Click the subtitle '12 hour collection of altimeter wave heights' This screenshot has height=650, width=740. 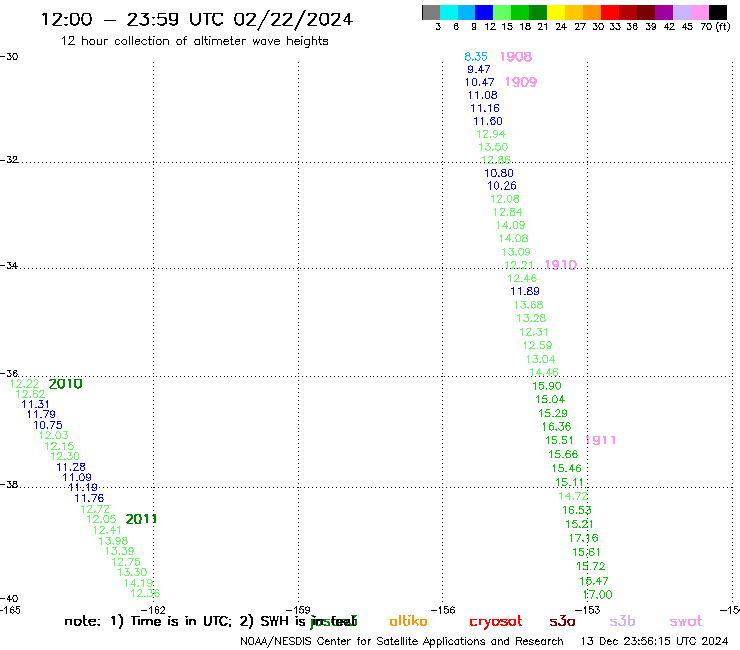[194, 41]
